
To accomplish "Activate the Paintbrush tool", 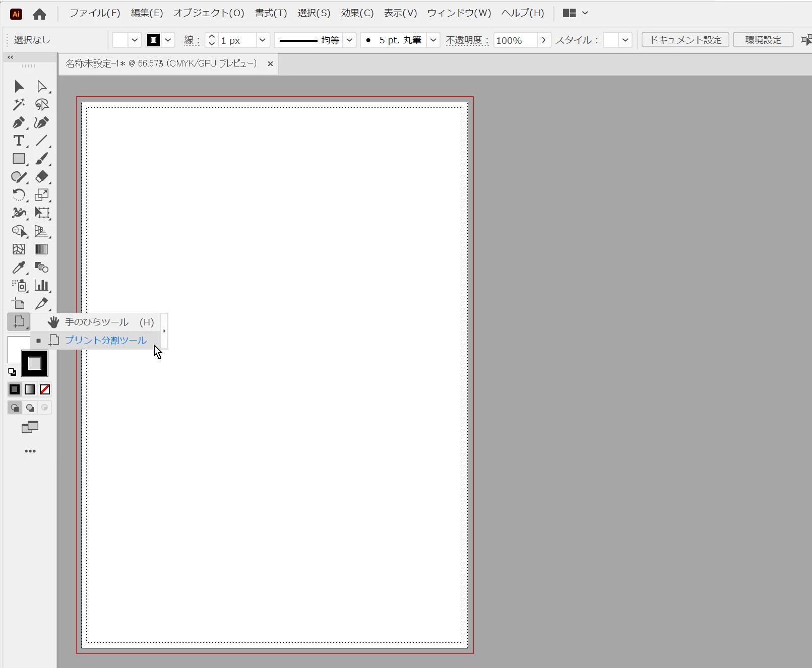I will pos(42,159).
